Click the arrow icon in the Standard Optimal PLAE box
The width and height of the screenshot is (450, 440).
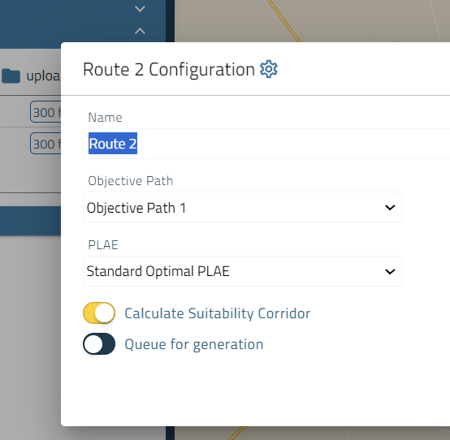(390, 272)
